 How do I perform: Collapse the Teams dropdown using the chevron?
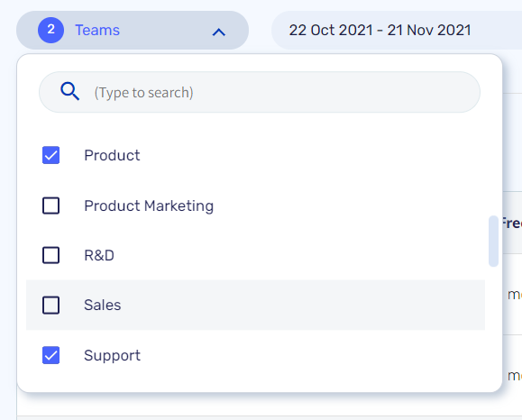coord(219,32)
